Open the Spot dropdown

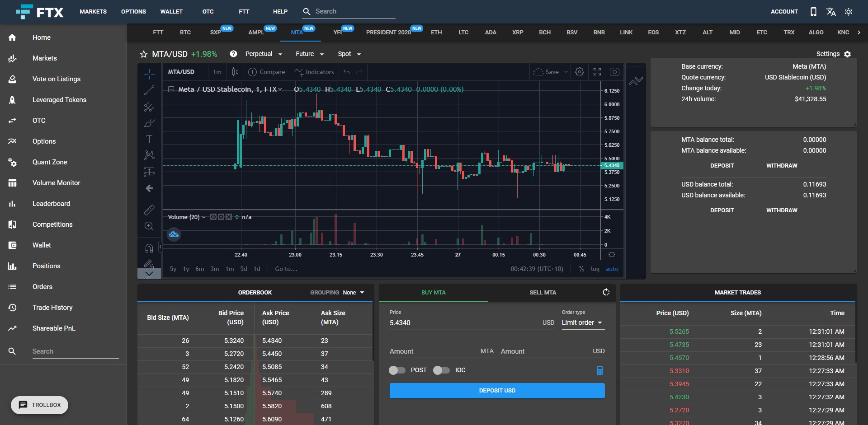click(x=349, y=54)
